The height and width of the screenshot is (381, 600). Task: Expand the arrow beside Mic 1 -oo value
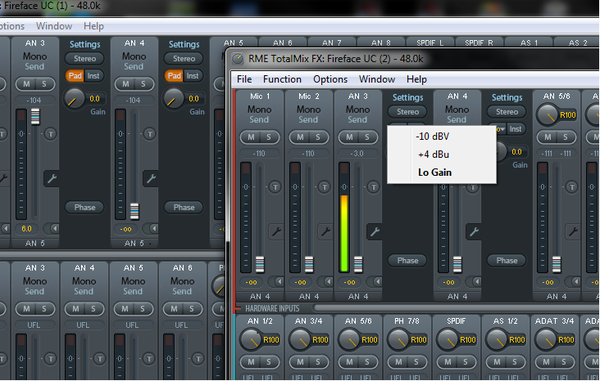(x=278, y=282)
